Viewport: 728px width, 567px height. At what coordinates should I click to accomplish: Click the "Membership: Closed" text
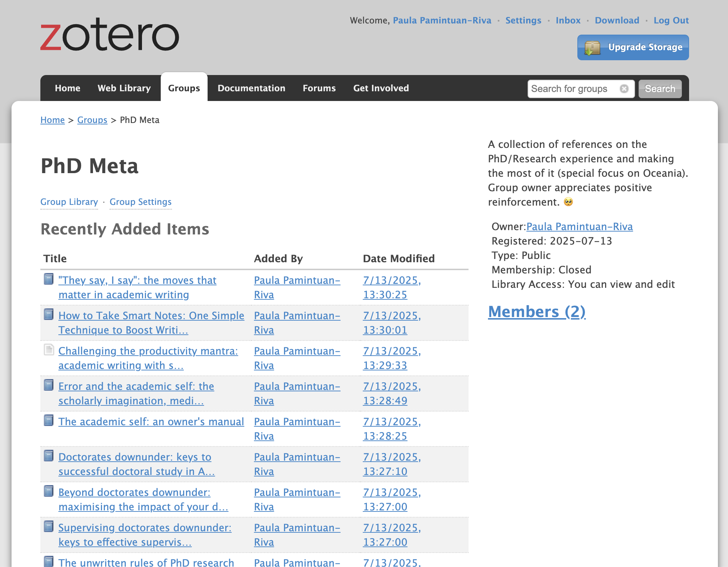click(541, 270)
